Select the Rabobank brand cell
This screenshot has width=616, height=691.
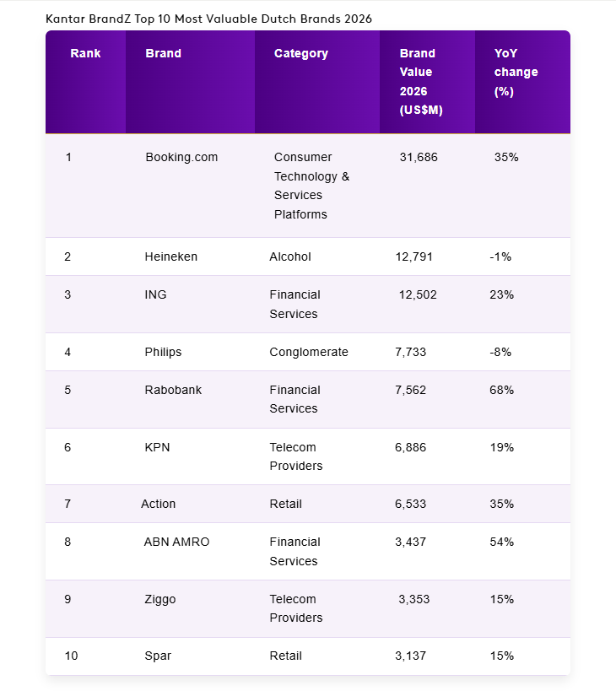pyautogui.click(x=173, y=390)
